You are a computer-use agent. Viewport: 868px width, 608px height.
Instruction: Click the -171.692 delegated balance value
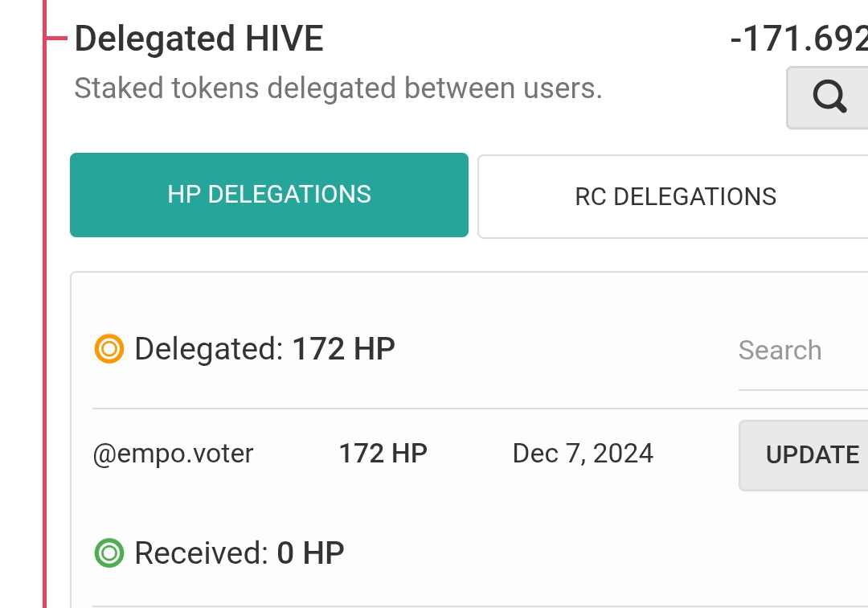tap(798, 39)
